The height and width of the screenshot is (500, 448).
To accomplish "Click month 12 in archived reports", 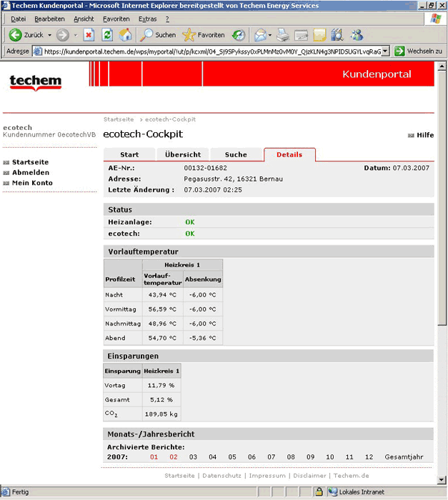I will coord(369,457).
